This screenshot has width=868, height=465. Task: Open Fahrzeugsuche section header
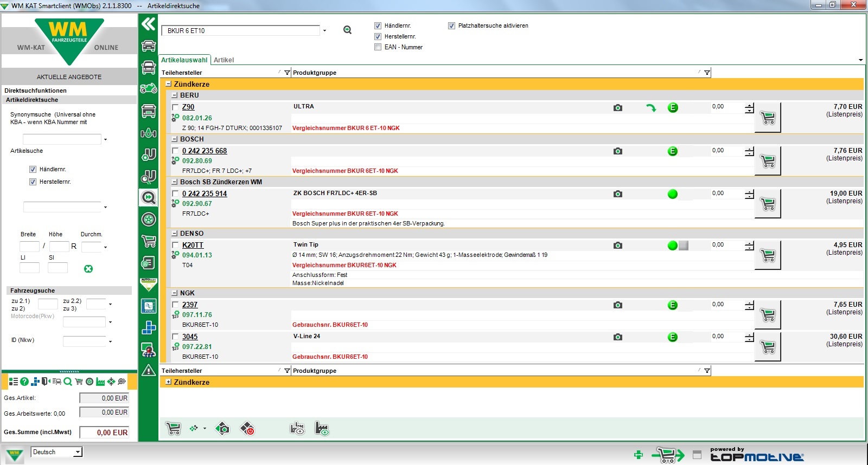point(69,290)
